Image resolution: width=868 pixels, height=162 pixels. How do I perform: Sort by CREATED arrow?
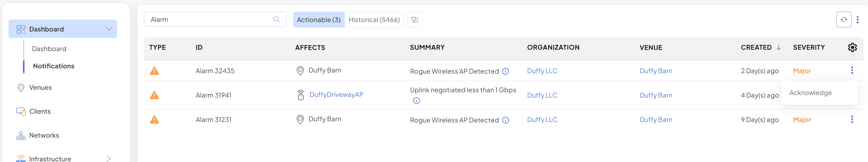pos(778,47)
